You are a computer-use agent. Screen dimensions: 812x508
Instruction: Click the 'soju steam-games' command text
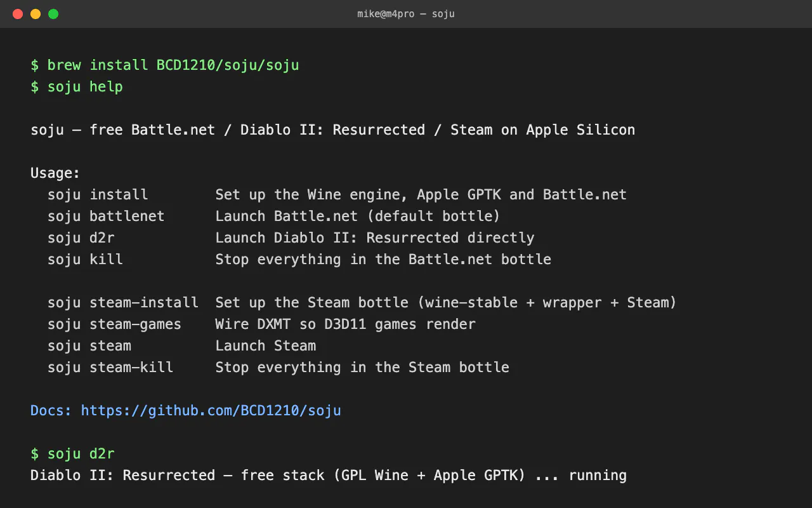115,324
